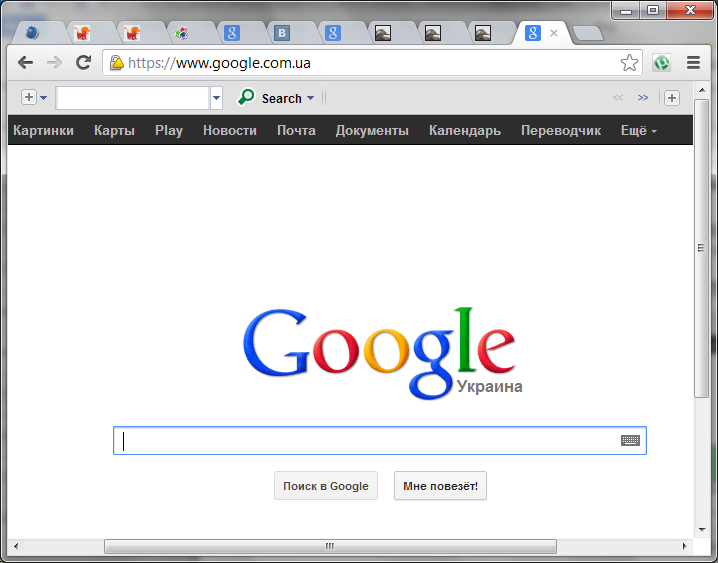Click the toolbar's double left chevron
The image size is (718, 563).
coord(618,97)
